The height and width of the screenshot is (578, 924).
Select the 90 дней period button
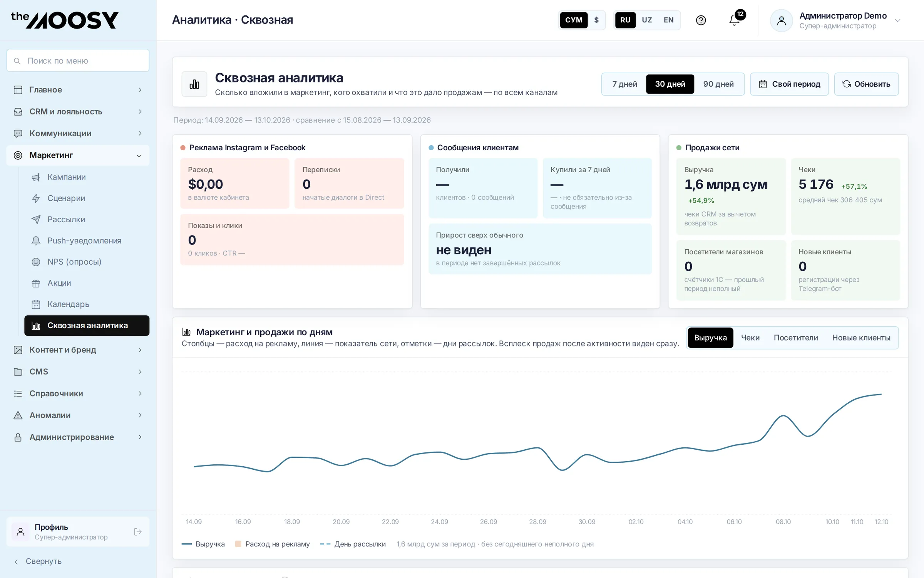tap(718, 84)
